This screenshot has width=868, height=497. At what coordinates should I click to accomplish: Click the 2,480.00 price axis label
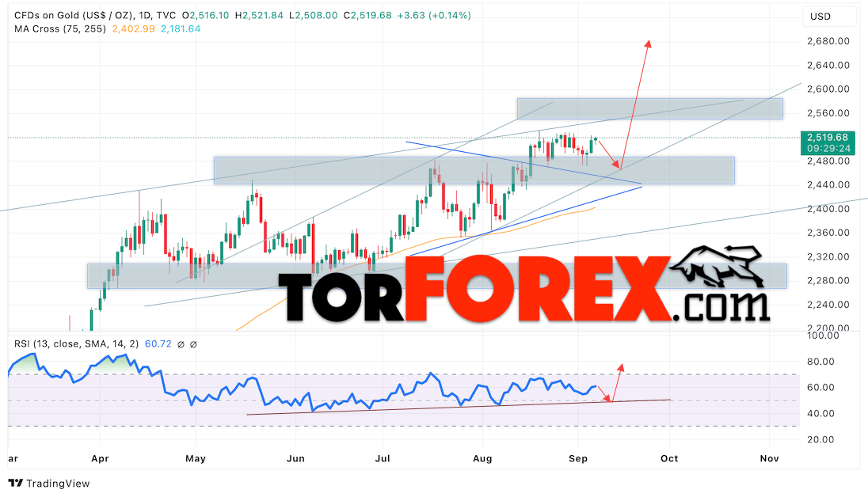pyautogui.click(x=828, y=161)
